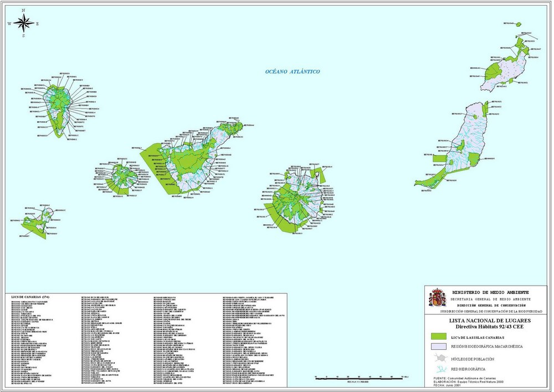Viewport: 554px width, 392px height.
Task: Click the green LICs color swatch in legend
Action: 438,336
